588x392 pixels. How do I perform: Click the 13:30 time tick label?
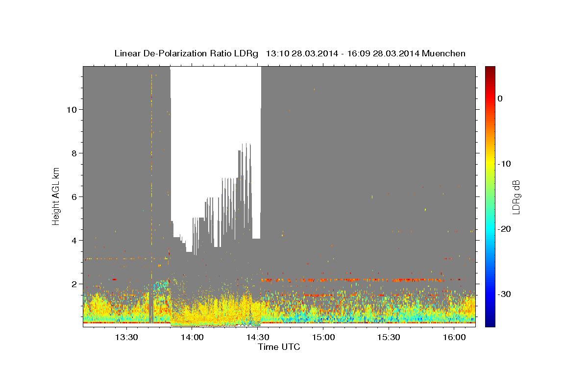click(x=126, y=337)
